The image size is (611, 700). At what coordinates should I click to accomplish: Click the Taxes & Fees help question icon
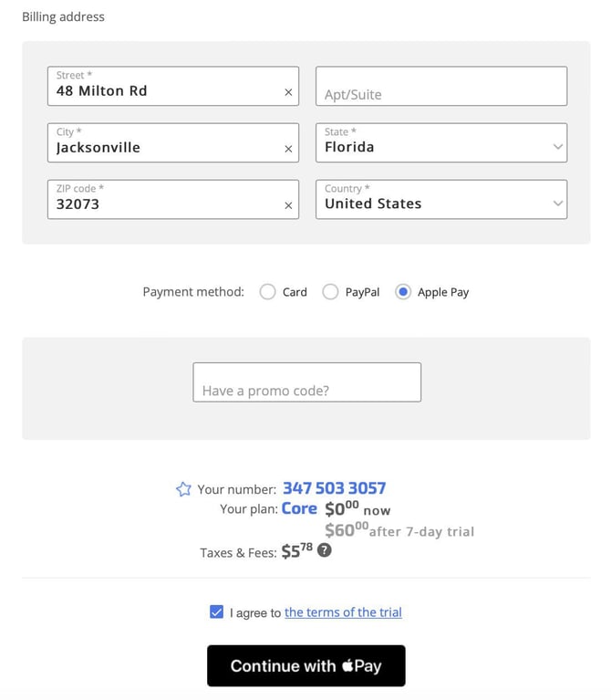pyautogui.click(x=325, y=550)
